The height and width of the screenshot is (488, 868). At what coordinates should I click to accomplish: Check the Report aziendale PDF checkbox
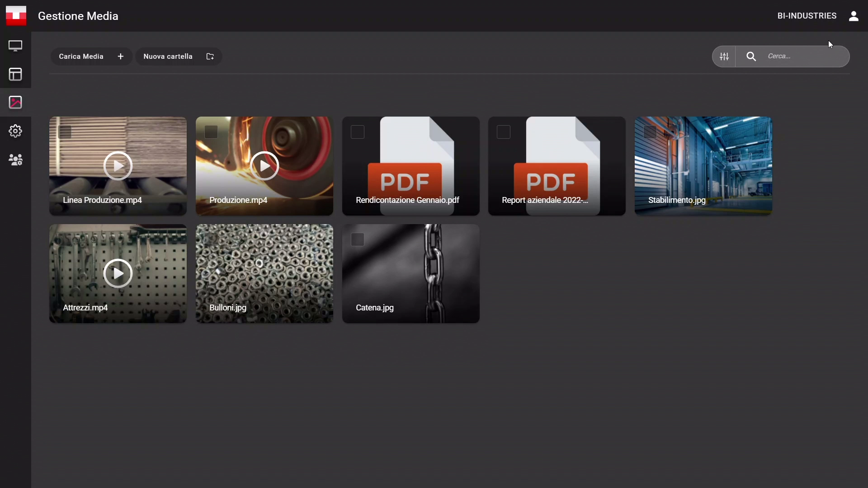click(504, 132)
